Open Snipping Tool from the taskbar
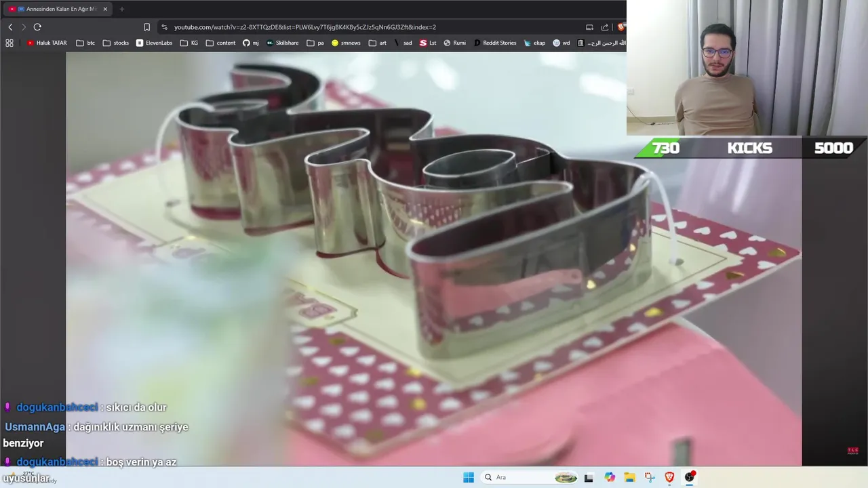The width and height of the screenshot is (868, 488). click(650, 477)
